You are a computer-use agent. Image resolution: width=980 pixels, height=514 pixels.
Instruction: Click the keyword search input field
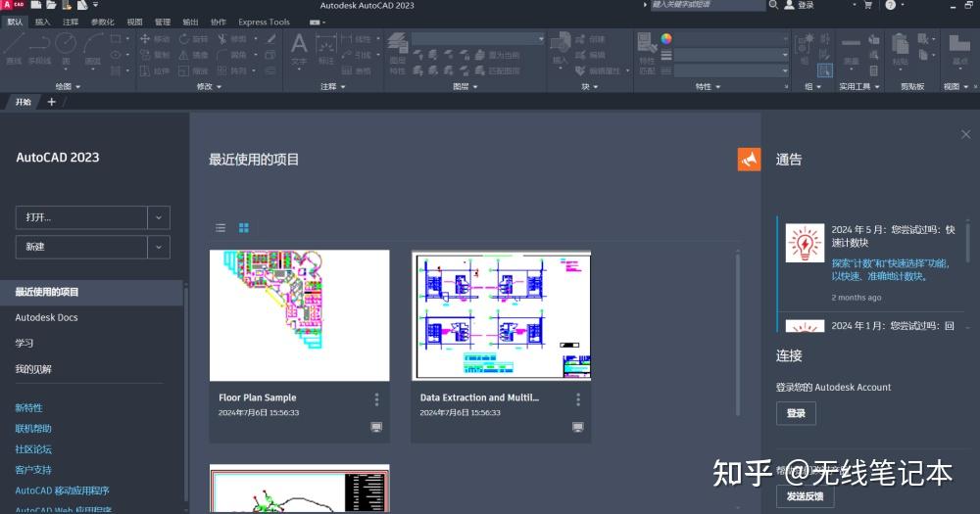pyautogui.click(x=709, y=5)
